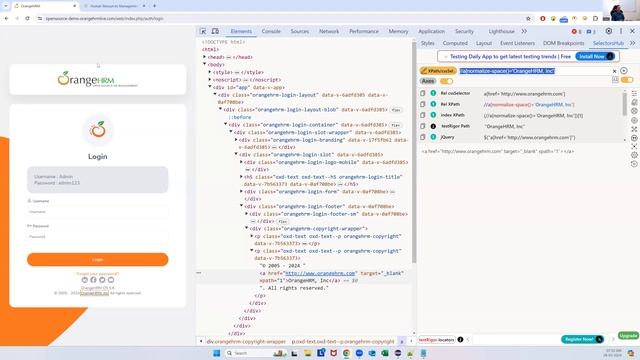
Task: Bookmark the page with the star icon
Action: (528, 18)
